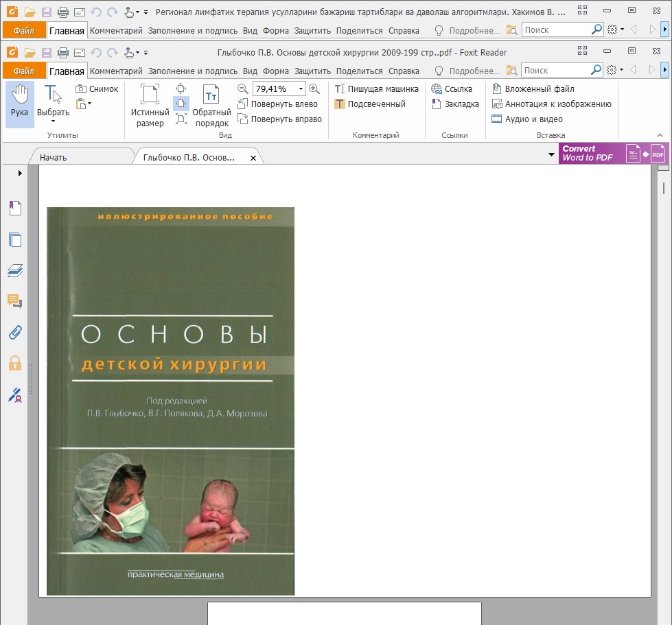Image resolution: width=672 pixels, height=625 pixels.
Task: Open the 79,41% zoom level dropdown
Action: [301, 89]
